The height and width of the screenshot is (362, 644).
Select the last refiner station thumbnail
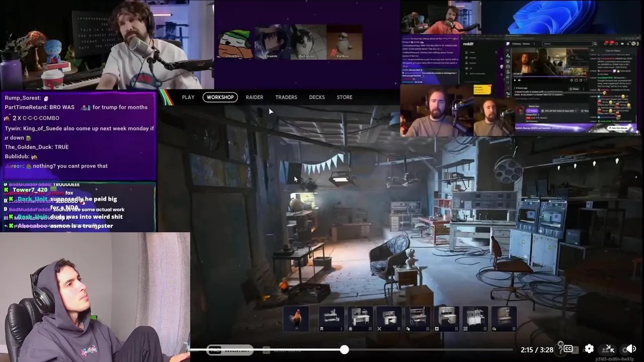tap(504, 319)
